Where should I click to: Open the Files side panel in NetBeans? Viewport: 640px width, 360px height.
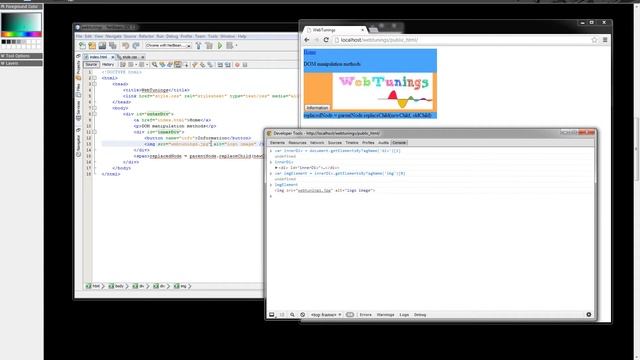pos(78,89)
